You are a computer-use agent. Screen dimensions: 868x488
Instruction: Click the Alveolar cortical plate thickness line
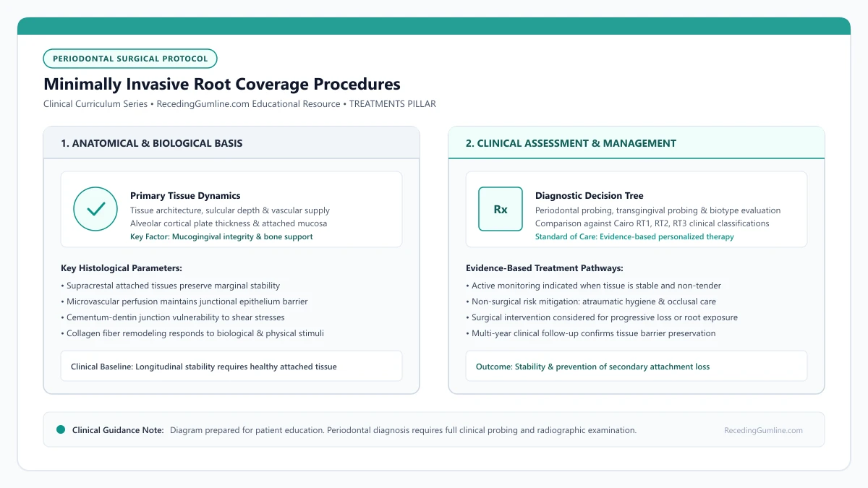229,223
